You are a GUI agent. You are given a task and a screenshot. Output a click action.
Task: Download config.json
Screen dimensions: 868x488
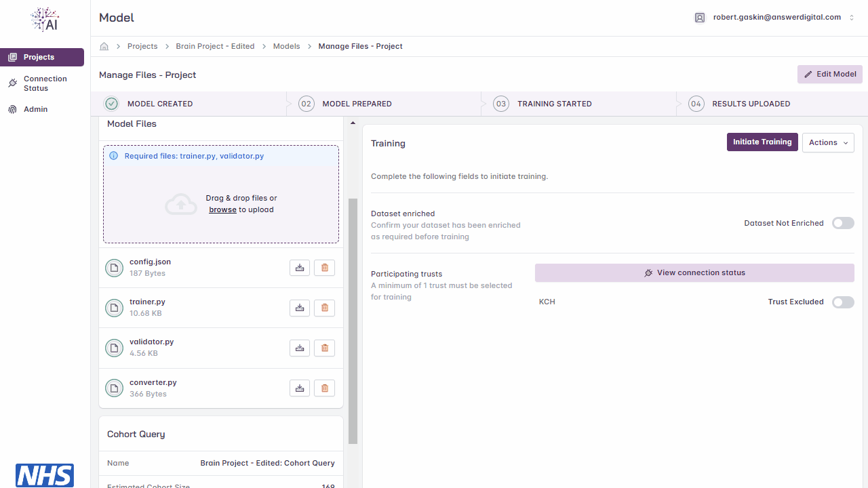coord(300,268)
